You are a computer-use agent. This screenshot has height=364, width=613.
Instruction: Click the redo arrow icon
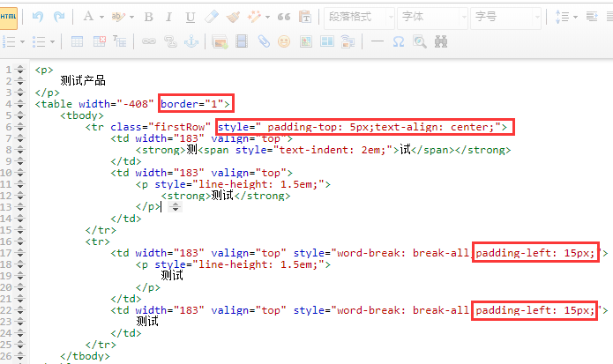tap(59, 17)
